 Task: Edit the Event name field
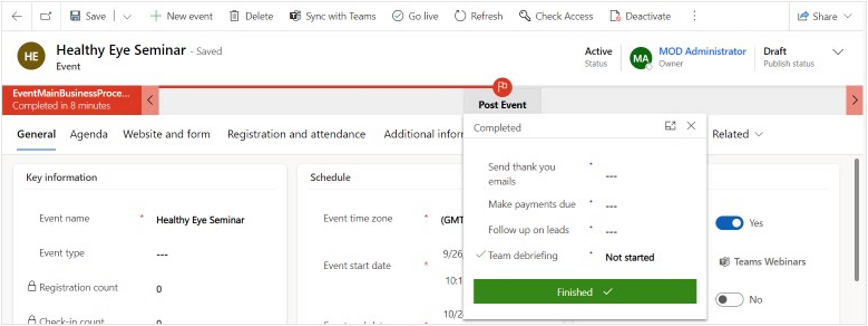[200, 220]
